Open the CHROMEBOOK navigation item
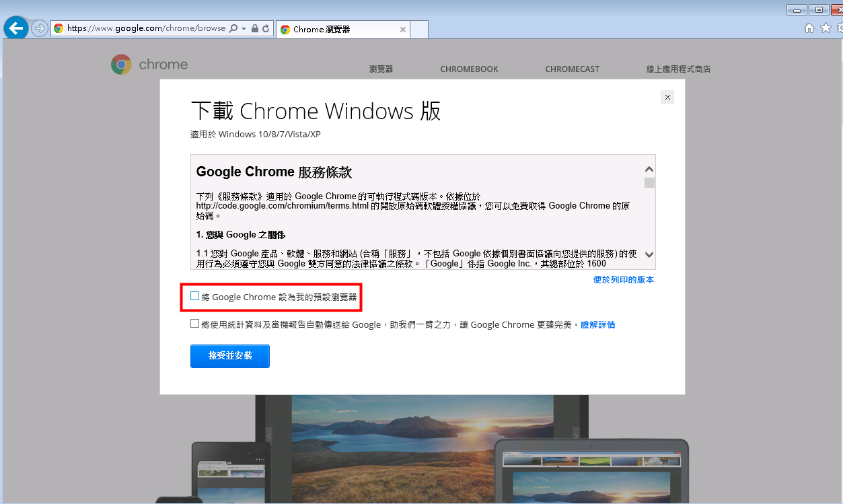843x504 pixels. [x=469, y=69]
